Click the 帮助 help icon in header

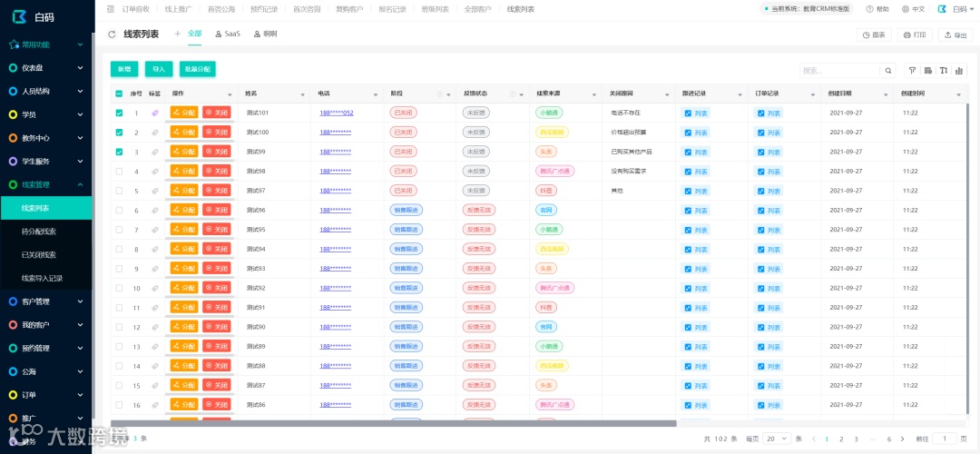(869, 9)
